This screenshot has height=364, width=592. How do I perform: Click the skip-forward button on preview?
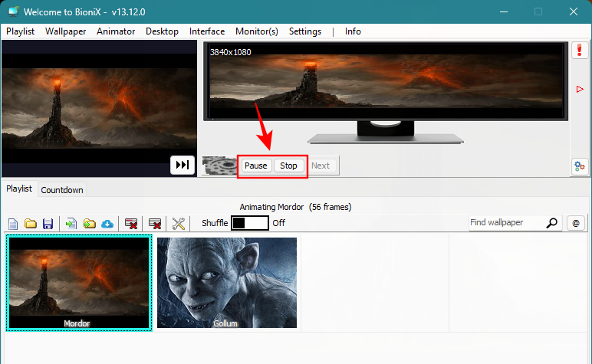click(x=183, y=165)
